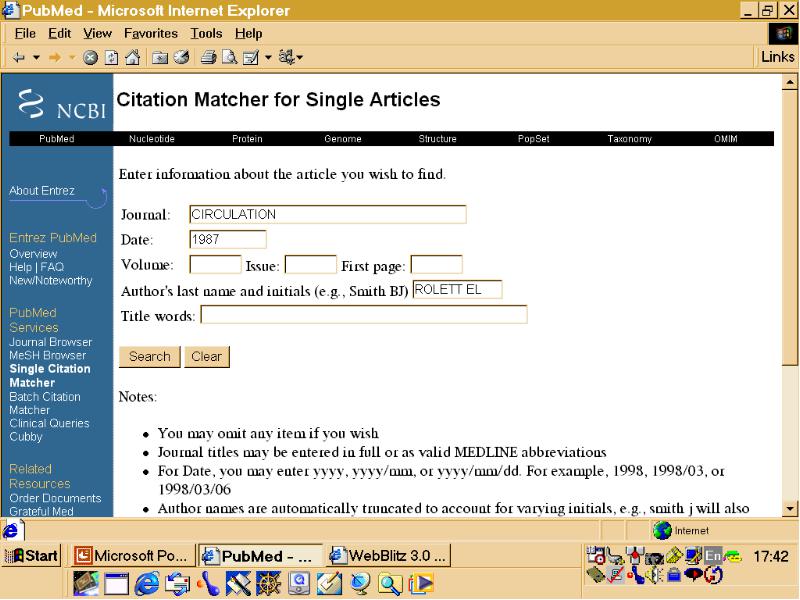The image size is (800, 600).
Task: Open the Clinical Queries link
Action: pyautogui.click(x=49, y=423)
